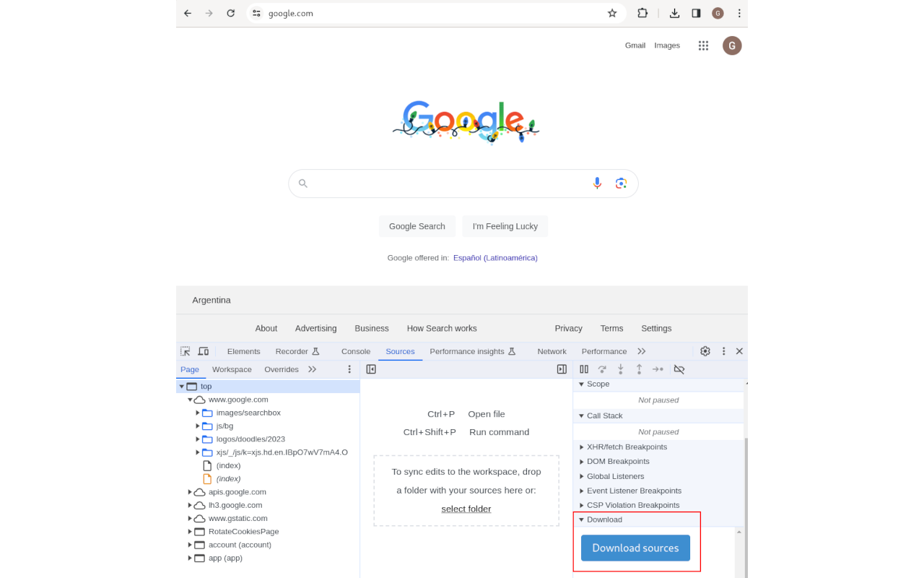Screen dimensions: 924x578
Task: Expand the js/bg folder in the file tree
Action: tap(197, 426)
